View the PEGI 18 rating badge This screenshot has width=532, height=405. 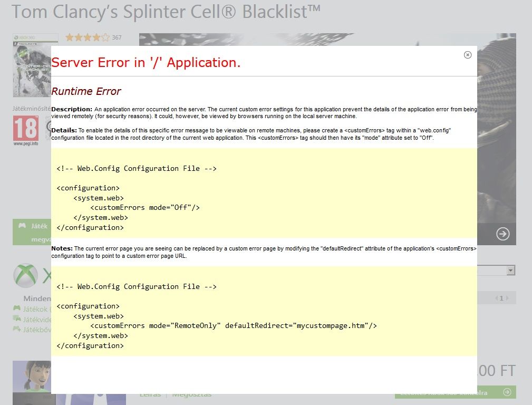[26, 128]
